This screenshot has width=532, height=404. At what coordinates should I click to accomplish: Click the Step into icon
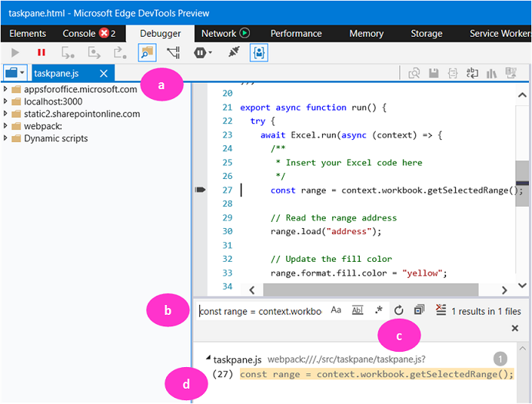[68, 52]
